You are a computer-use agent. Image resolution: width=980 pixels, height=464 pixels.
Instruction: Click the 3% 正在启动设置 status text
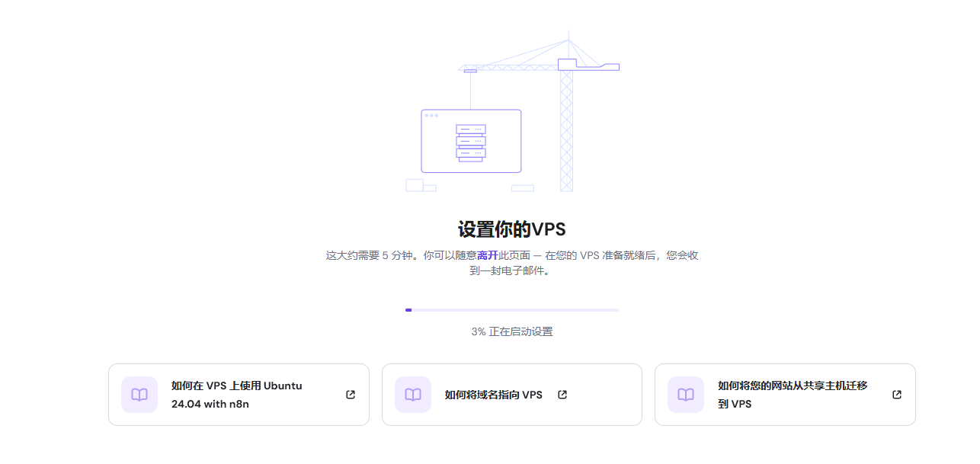511,331
